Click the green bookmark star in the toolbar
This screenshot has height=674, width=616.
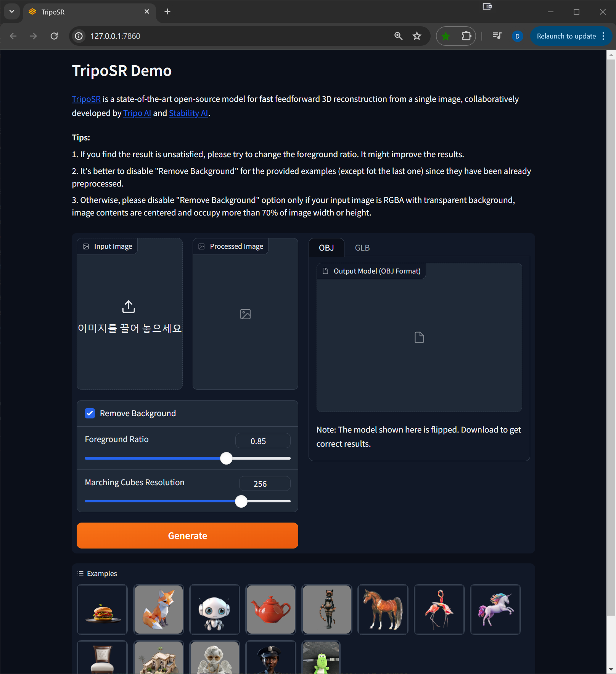click(445, 36)
